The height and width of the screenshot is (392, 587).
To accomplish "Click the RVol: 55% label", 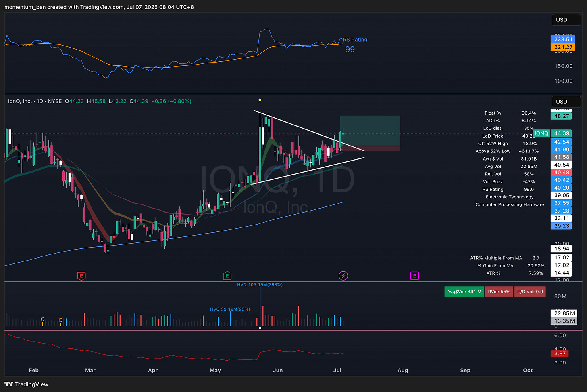I will click(499, 292).
